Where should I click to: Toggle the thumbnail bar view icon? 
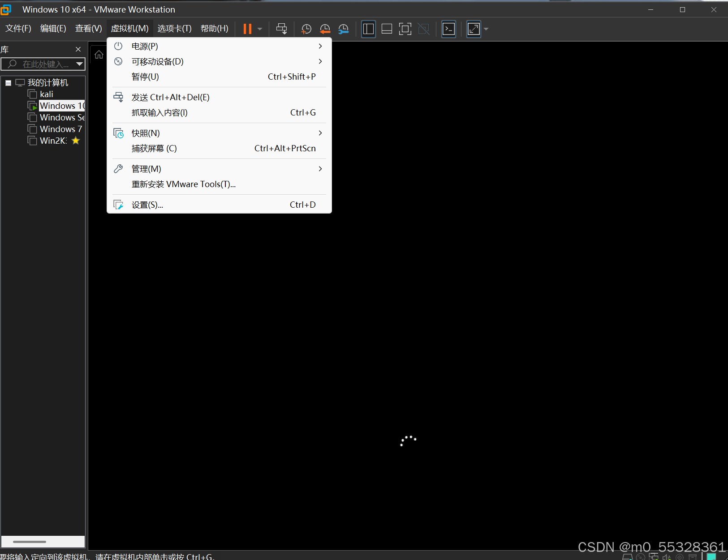point(387,29)
